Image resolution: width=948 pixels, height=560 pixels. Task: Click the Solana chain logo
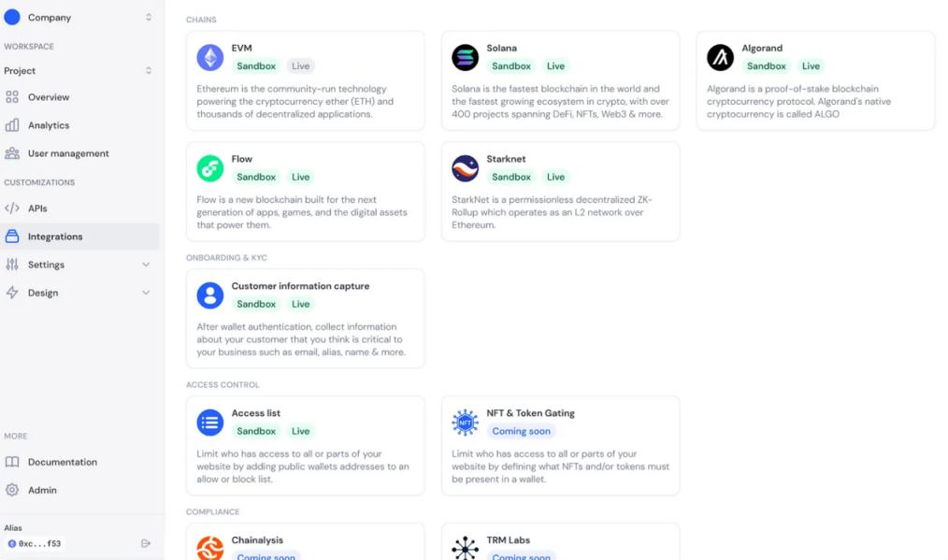pos(466,58)
